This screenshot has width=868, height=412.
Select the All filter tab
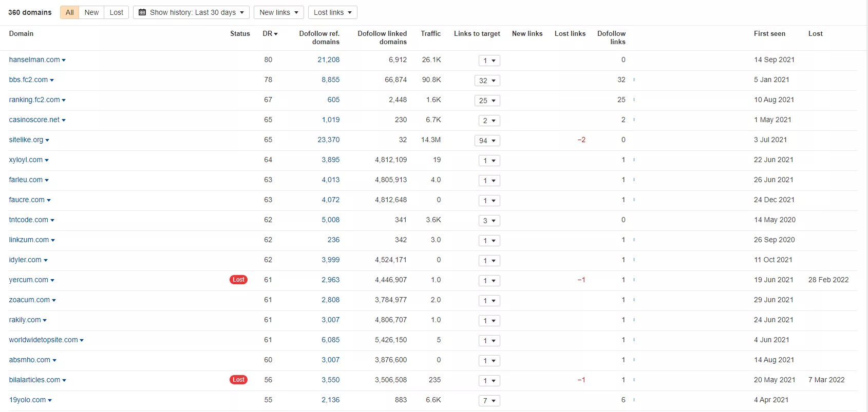69,12
